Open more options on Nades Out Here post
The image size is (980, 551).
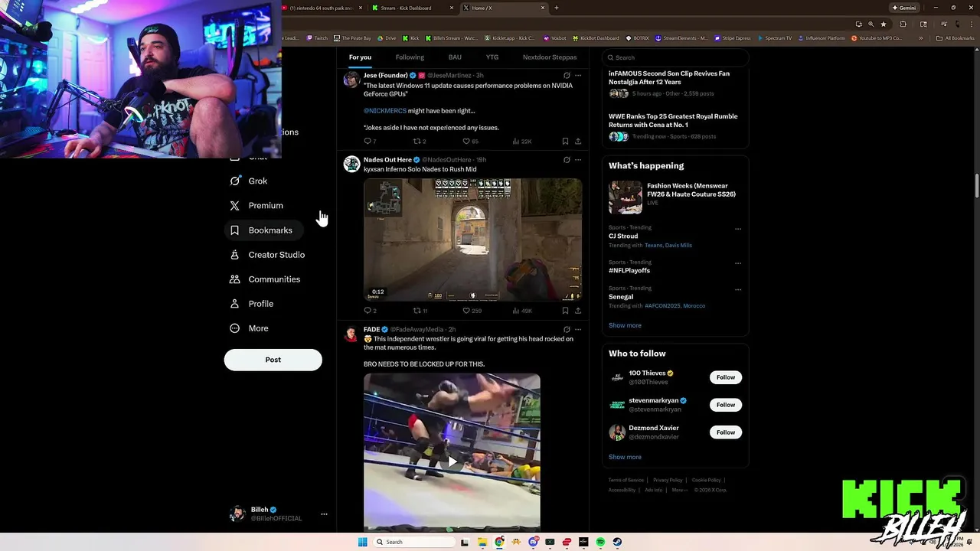[578, 160]
